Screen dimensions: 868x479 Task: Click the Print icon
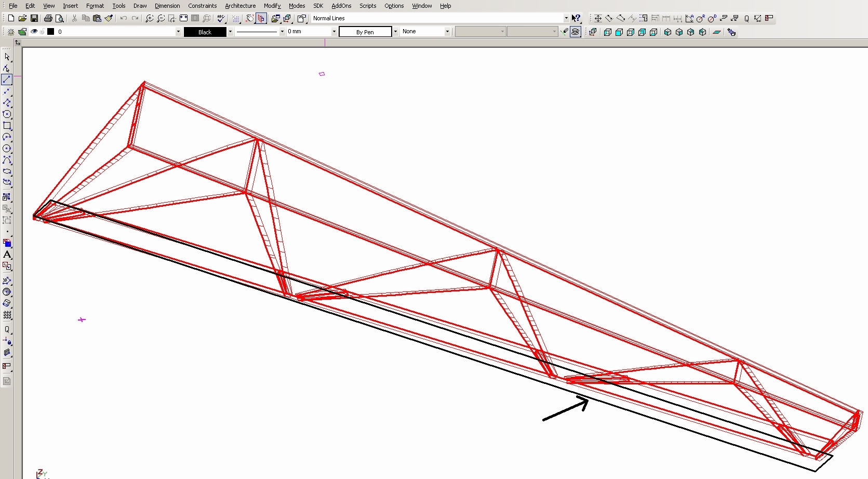(48, 18)
